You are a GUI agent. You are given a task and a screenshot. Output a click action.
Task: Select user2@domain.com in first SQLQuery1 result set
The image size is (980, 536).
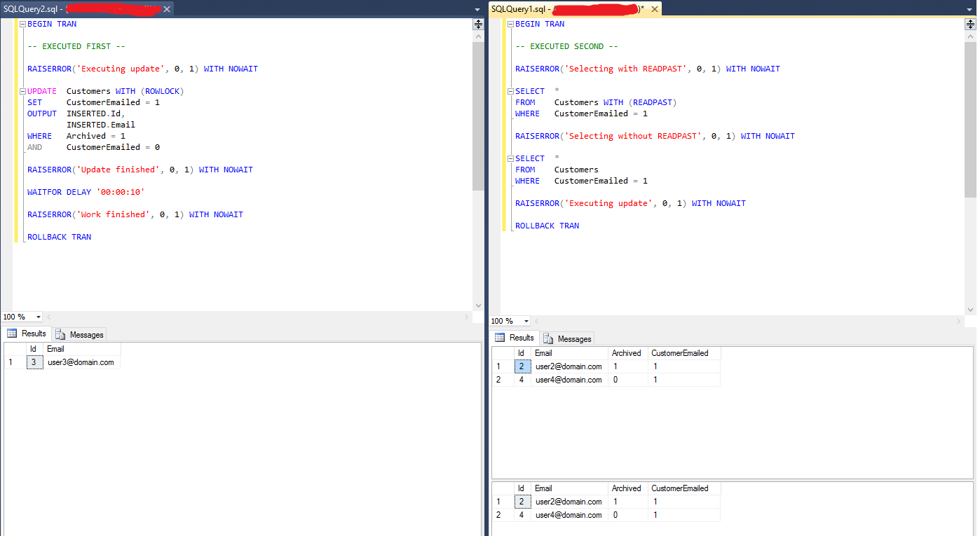click(569, 366)
